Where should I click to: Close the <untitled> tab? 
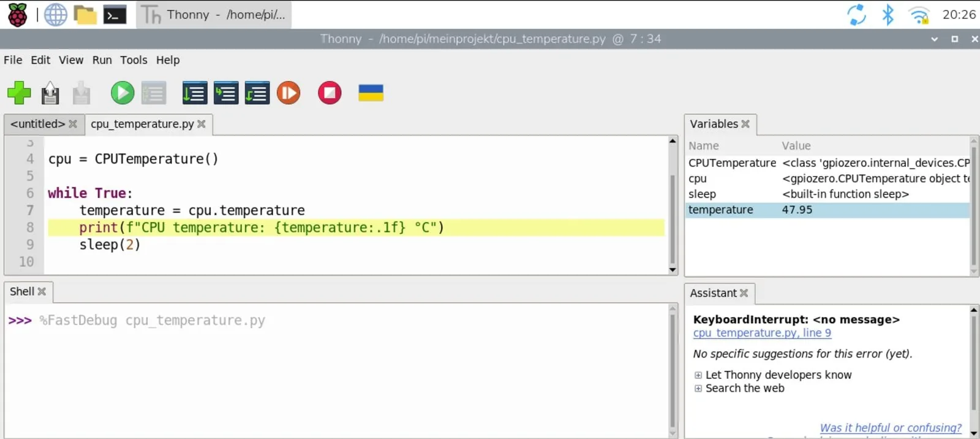click(73, 124)
